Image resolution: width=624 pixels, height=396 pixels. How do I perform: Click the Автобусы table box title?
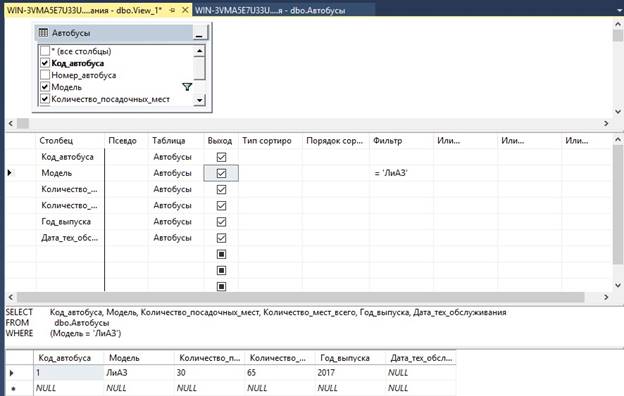point(71,33)
